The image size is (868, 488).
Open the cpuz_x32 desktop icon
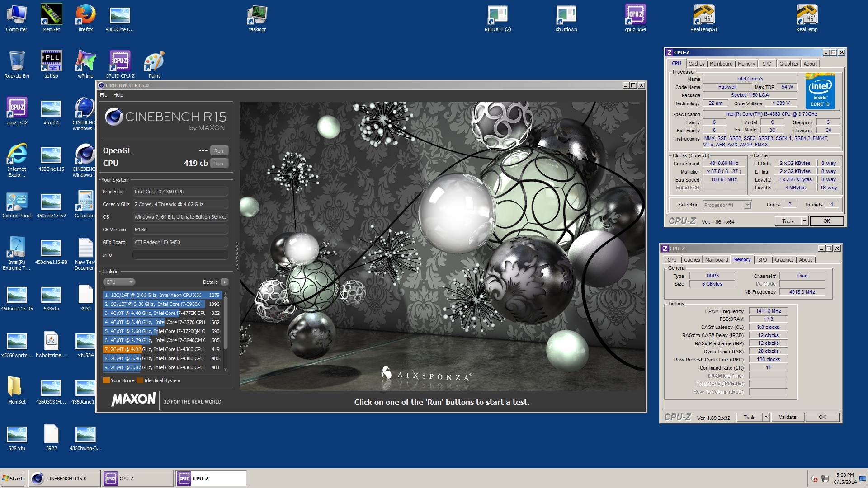(x=17, y=111)
